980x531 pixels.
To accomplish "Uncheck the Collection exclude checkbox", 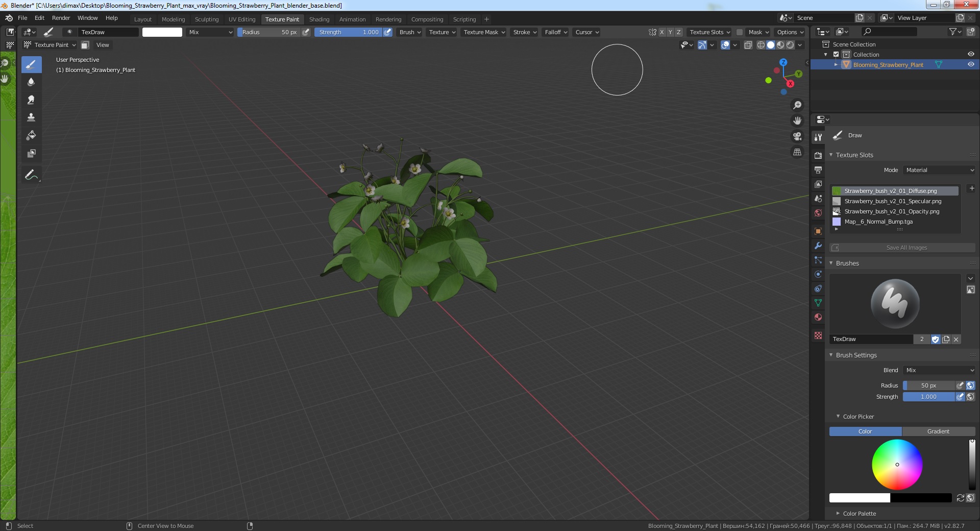I will coord(836,54).
